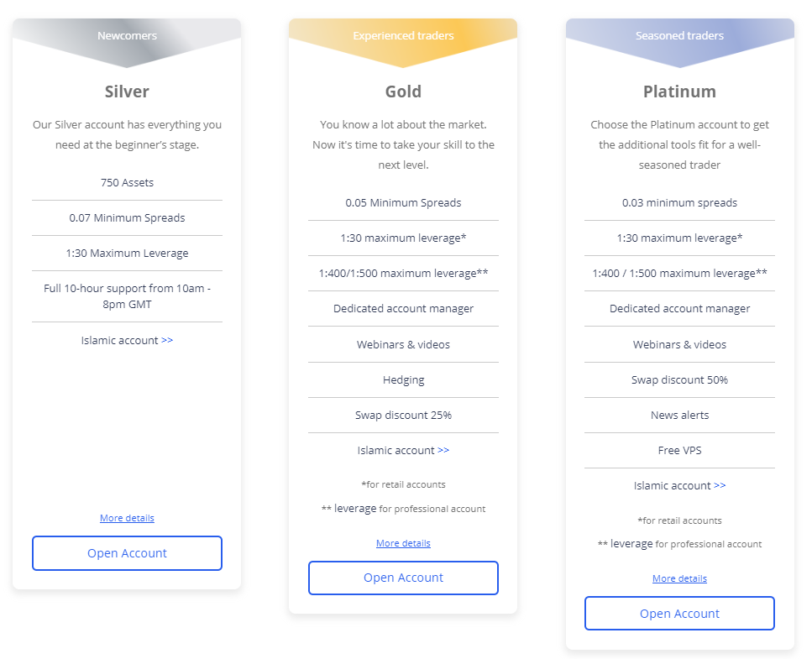Viewport: 812px width, 659px height.
Task: Select the Hedging feature in Gold
Action: tap(403, 380)
